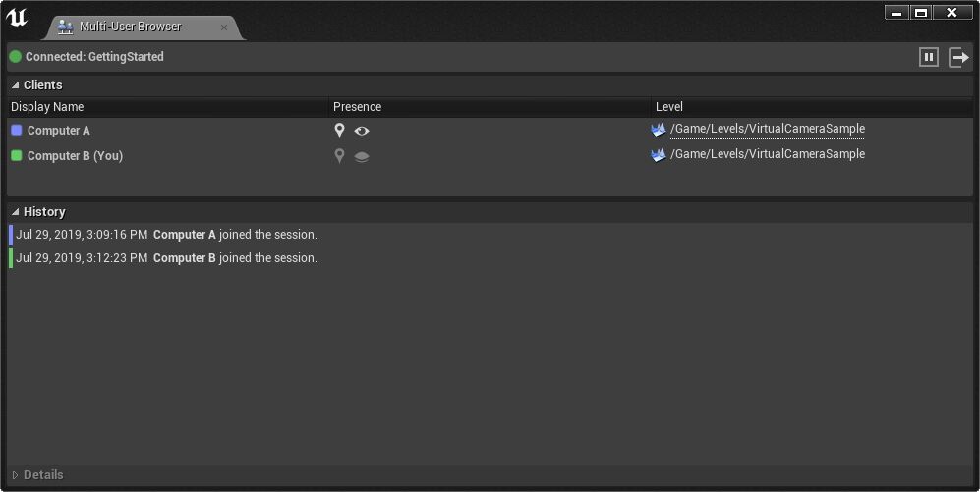Leave the session via exit arrow icon
Screen dimensions: 980x492
pyautogui.click(x=958, y=57)
